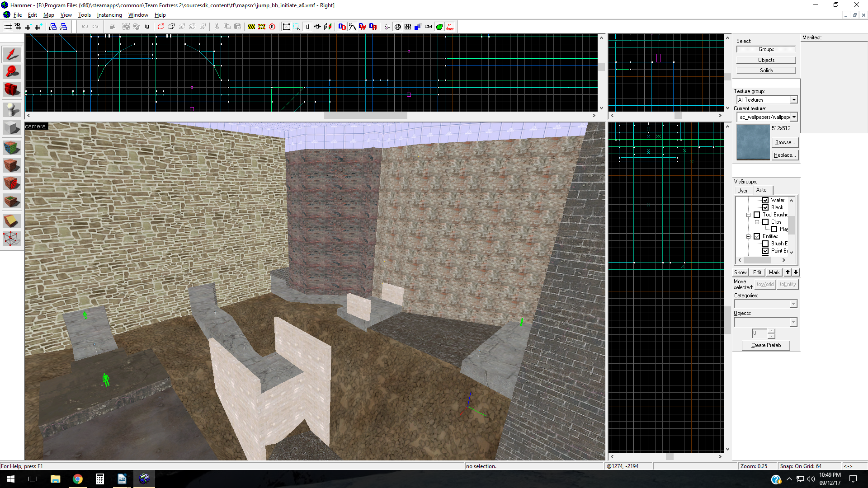Screen dimensions: 868x488
Task: Select the Apply Overlays tool
Action: click(x=12, y=201)
